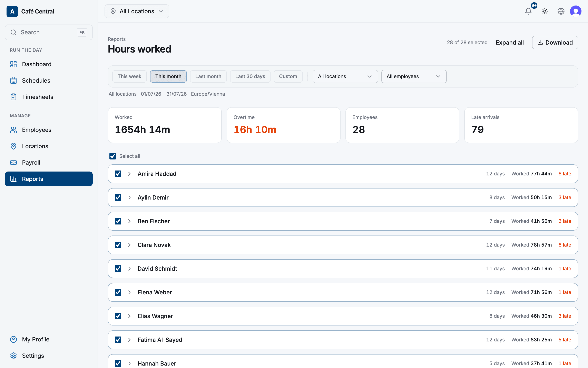Click the My Profile user icon

pyautogui.click(x=13, y=339)
